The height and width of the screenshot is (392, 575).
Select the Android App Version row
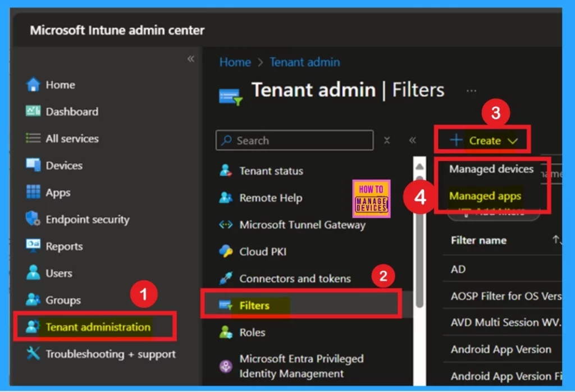pos(503,349)
